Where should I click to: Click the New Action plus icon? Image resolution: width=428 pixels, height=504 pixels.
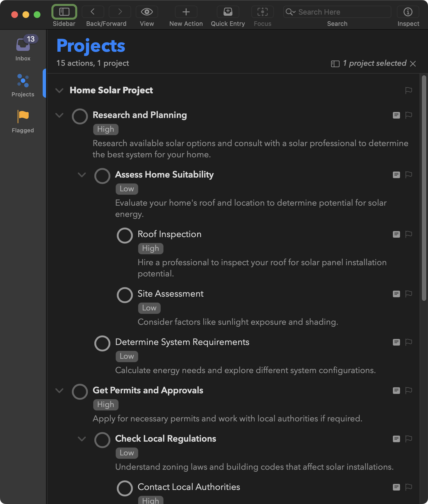(186, 12)
